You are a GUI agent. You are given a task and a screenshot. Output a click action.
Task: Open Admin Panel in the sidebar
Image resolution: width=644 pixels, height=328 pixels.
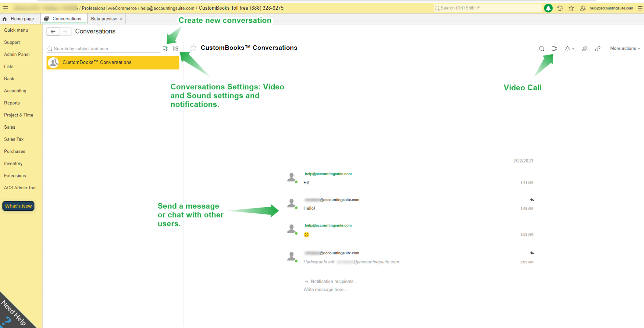(17, 54)
